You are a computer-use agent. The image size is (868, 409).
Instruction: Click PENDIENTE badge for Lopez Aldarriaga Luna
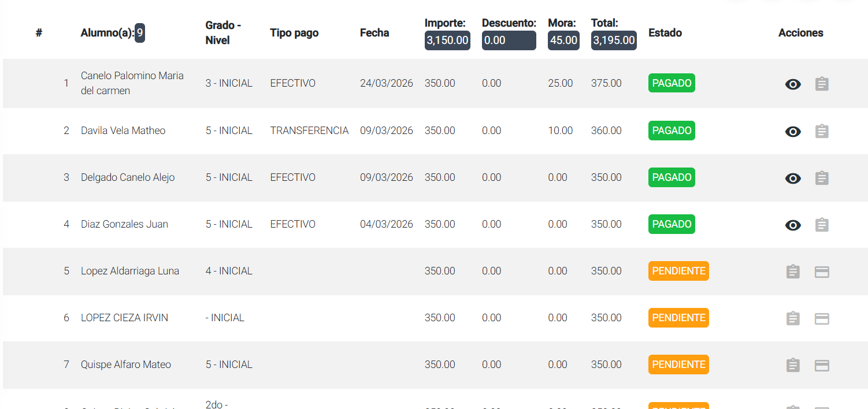(x=678, y=271)
